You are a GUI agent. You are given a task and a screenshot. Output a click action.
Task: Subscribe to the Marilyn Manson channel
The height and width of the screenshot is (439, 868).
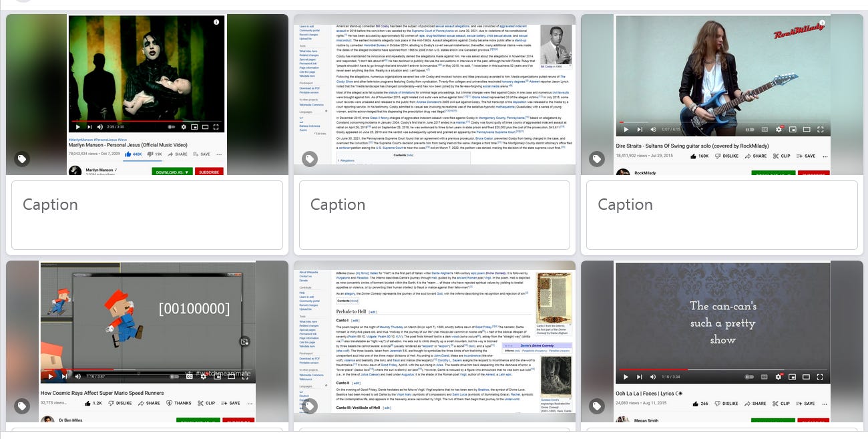[209, 172]
